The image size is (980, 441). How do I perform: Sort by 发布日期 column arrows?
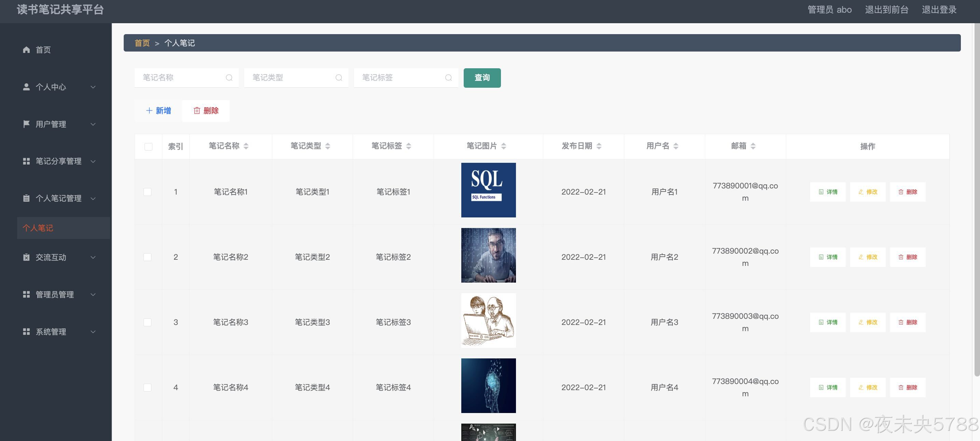599,146
